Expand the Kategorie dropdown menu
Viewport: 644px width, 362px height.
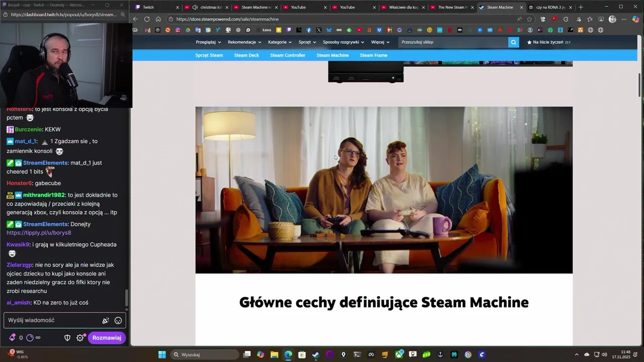[280, 42]
